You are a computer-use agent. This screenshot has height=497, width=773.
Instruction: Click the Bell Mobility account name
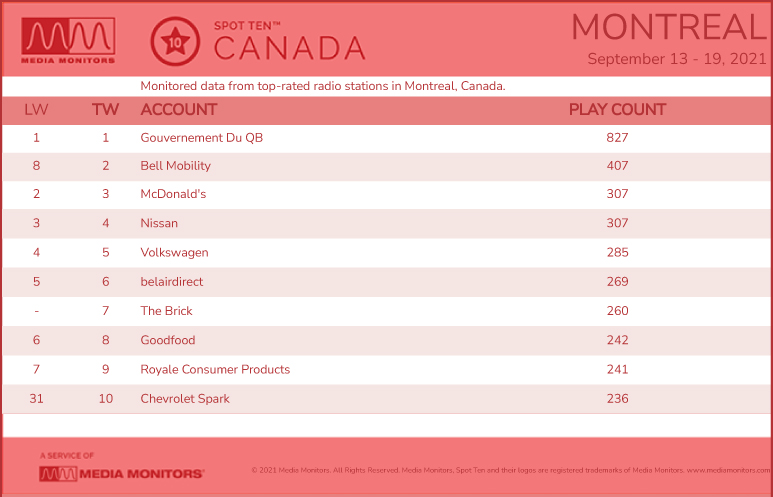176,166
